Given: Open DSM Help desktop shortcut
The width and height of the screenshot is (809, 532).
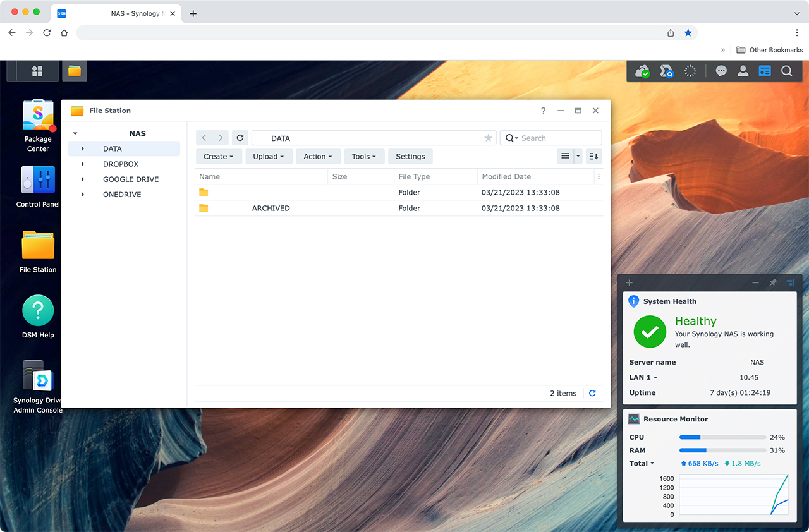Looking at the screenshot, I should tap(38, 317).
